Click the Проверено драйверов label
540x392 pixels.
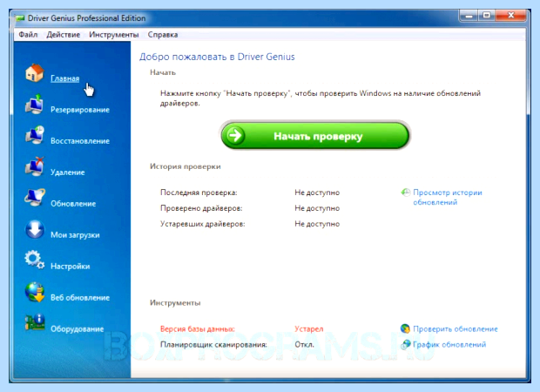[x=201, y=208]
